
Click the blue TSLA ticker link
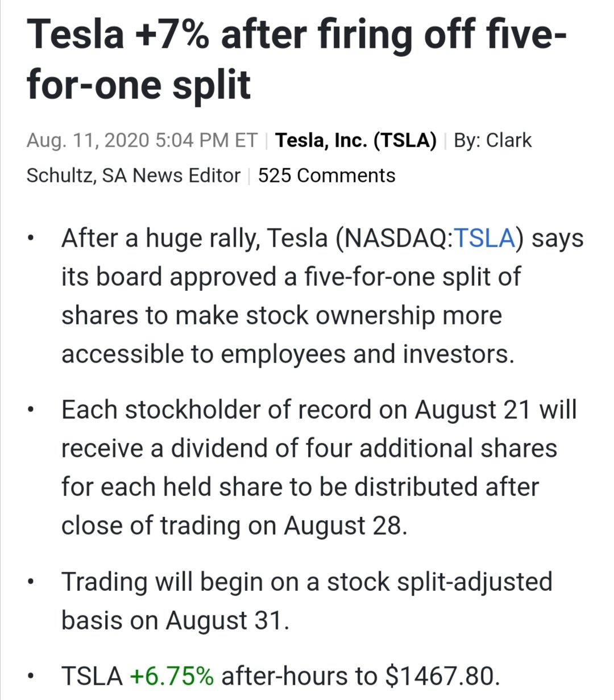[x=484, y=238]
